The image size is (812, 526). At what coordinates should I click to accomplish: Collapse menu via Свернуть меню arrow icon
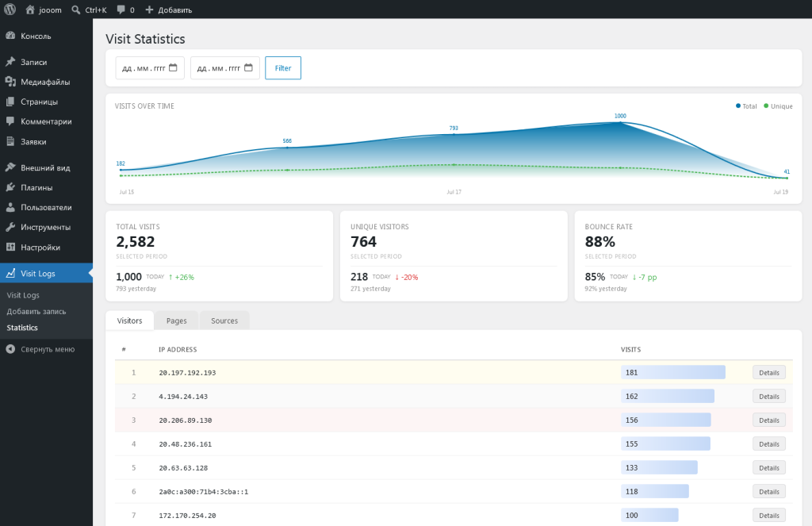[10, 349]
